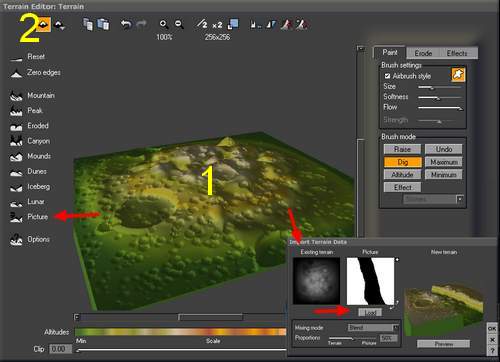Screen dimensions: 500x362
Task: Open the terrain Options entry
Action: [x=30, y=239]
